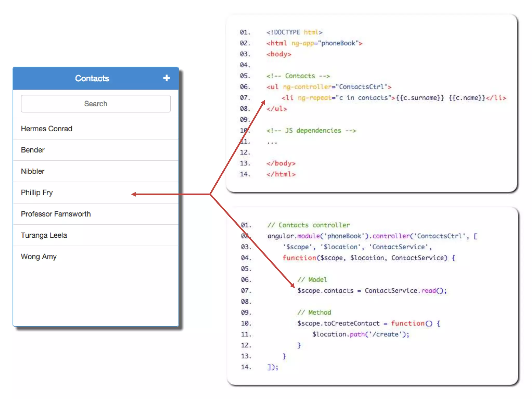Click the Contacts header title
Viewport: 532px width, 399px height.
[92, 78]
